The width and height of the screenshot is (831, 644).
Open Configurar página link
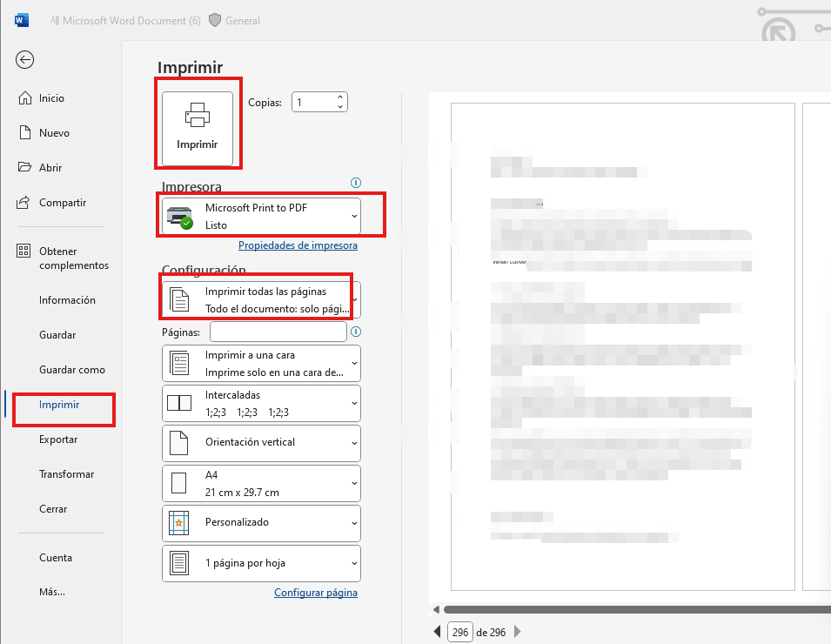[316, 593]
